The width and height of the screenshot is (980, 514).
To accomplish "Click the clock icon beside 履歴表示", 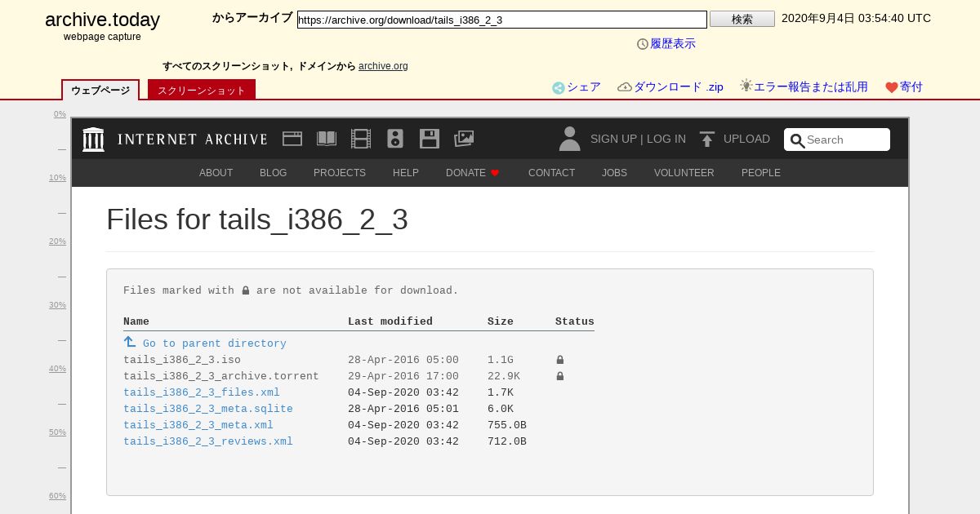I will [x=643, y=44].
